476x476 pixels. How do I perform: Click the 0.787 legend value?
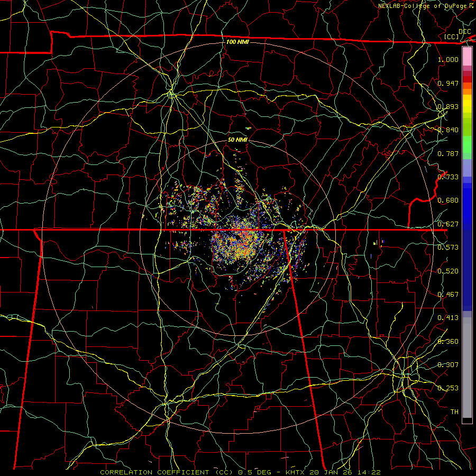click(448, 153)
